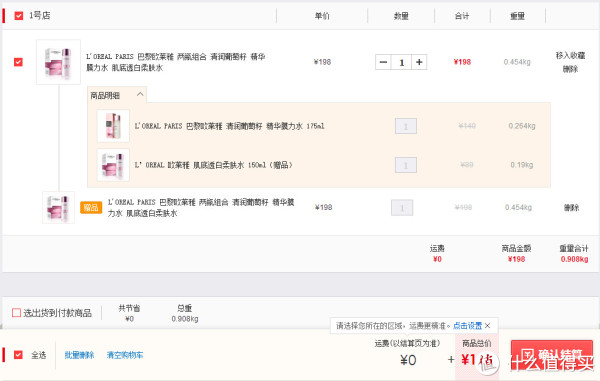Click 删除 on the 赠品 row
Screen dimensions: 600x381
(571, 207)
